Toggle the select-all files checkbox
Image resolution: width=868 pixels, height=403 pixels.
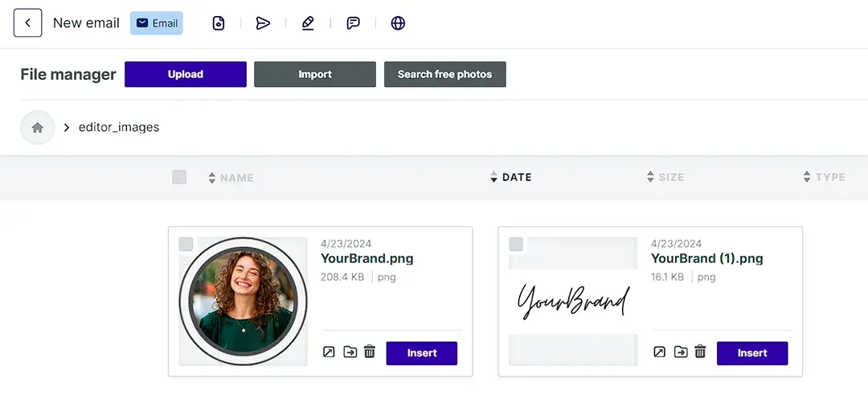pyautogui.click(x=179, y=177)
